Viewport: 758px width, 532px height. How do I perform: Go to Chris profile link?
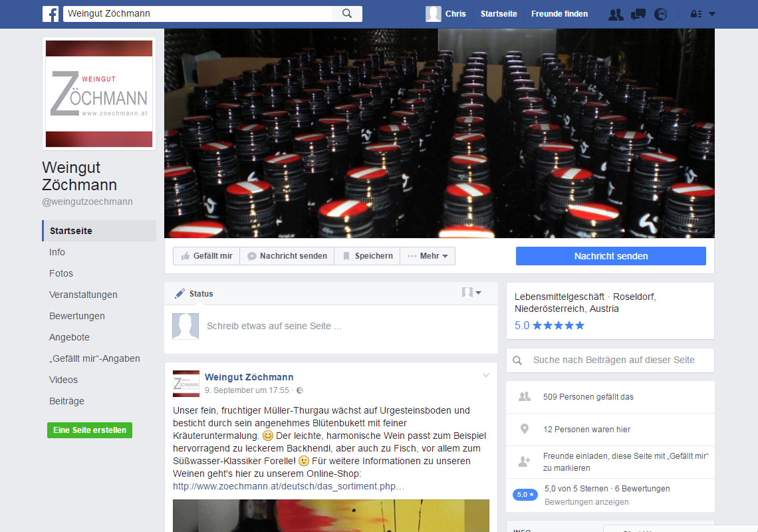pyautogui.click(x=455, y=13)
